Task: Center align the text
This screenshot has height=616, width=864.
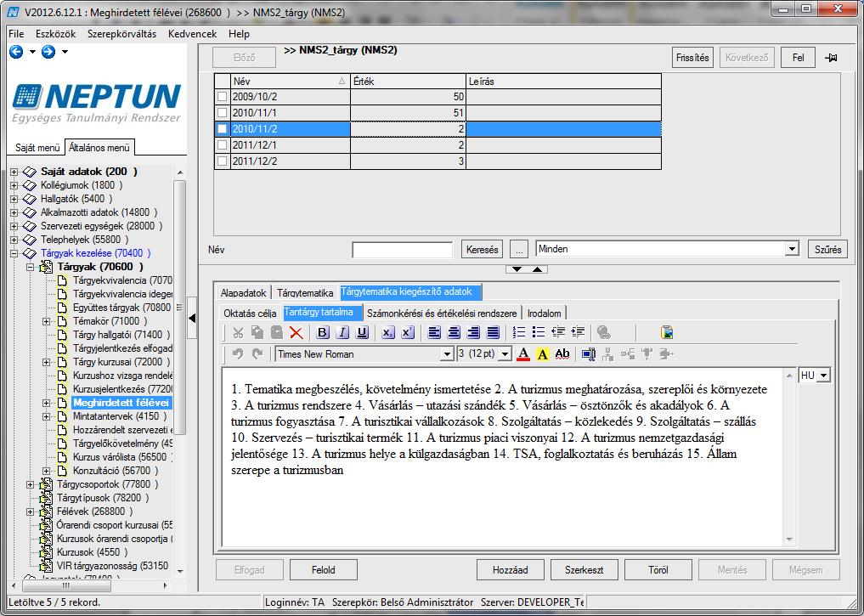Action: (x=454, y=332)
